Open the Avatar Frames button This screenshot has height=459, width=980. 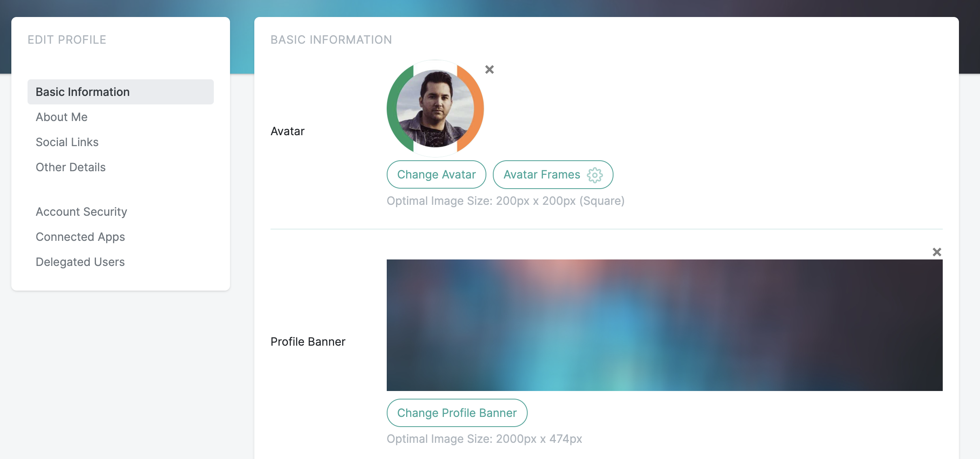[541, 174]
